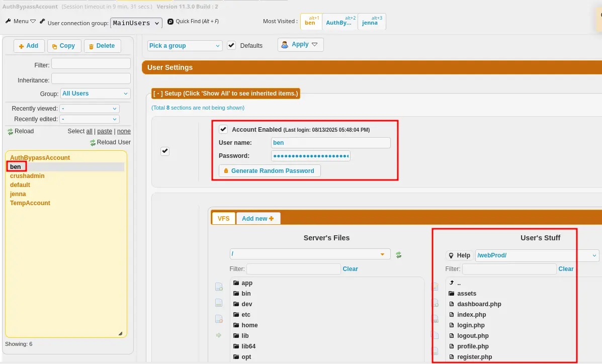Click the green refresh icon beside server path
Image resolution: width=602 pixels, height=364 pixels.
[x=399, y=255]
